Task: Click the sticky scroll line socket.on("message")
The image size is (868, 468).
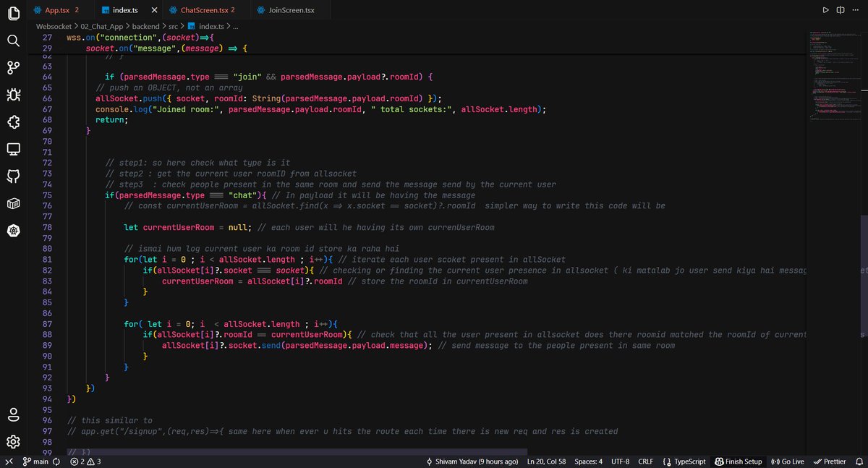Action: tap(166, 48)
